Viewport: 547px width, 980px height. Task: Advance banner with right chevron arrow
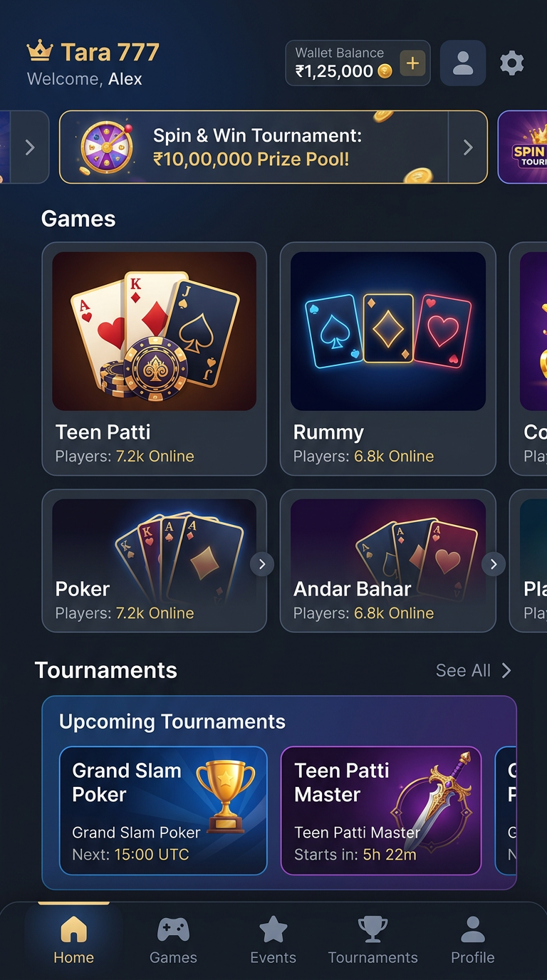pos(468,147)
